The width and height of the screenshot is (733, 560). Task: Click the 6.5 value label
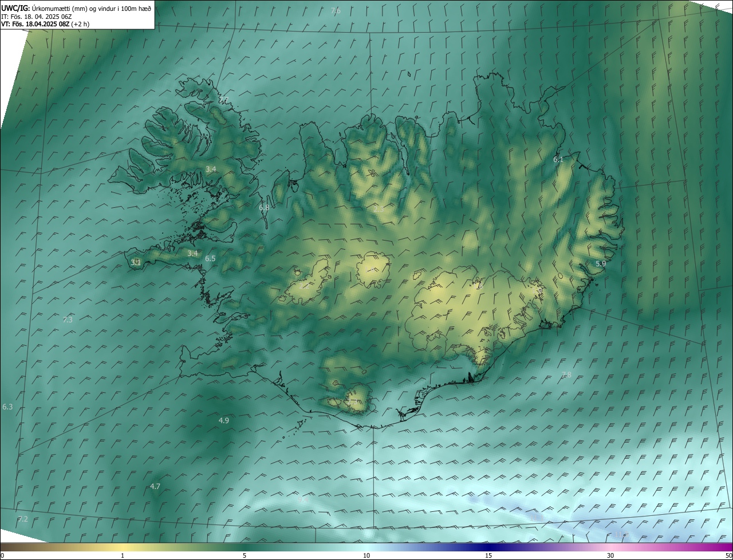210,258
